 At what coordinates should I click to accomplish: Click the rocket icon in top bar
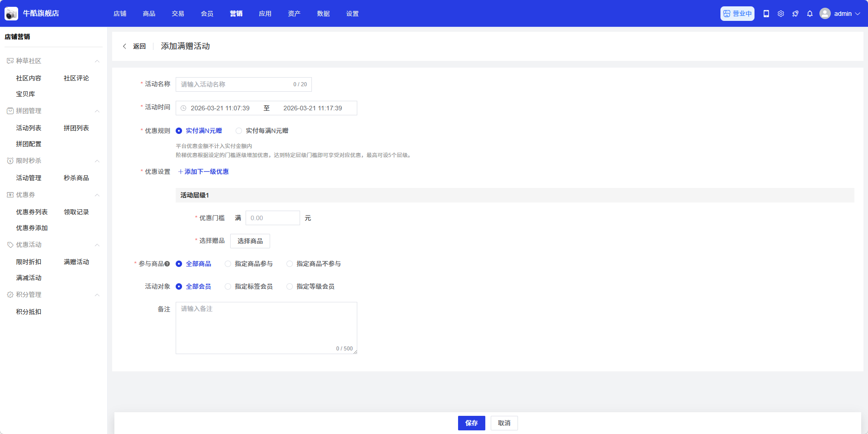(795, 14)
